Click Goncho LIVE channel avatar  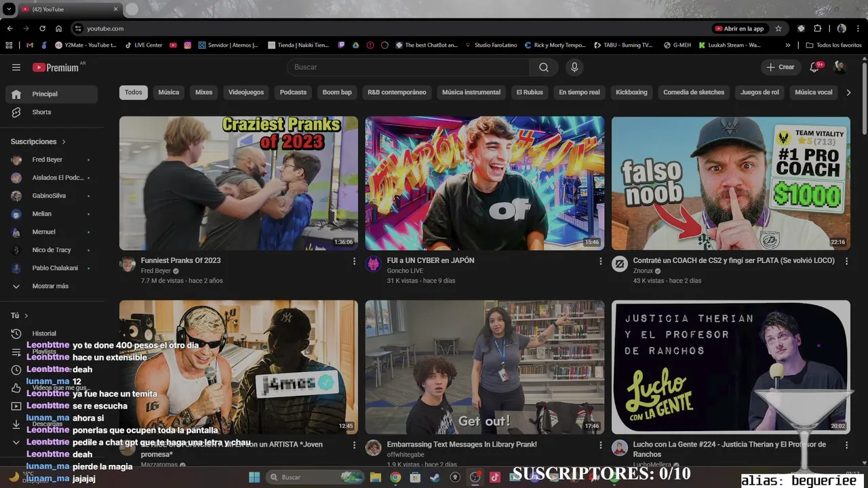coord(373,264)
